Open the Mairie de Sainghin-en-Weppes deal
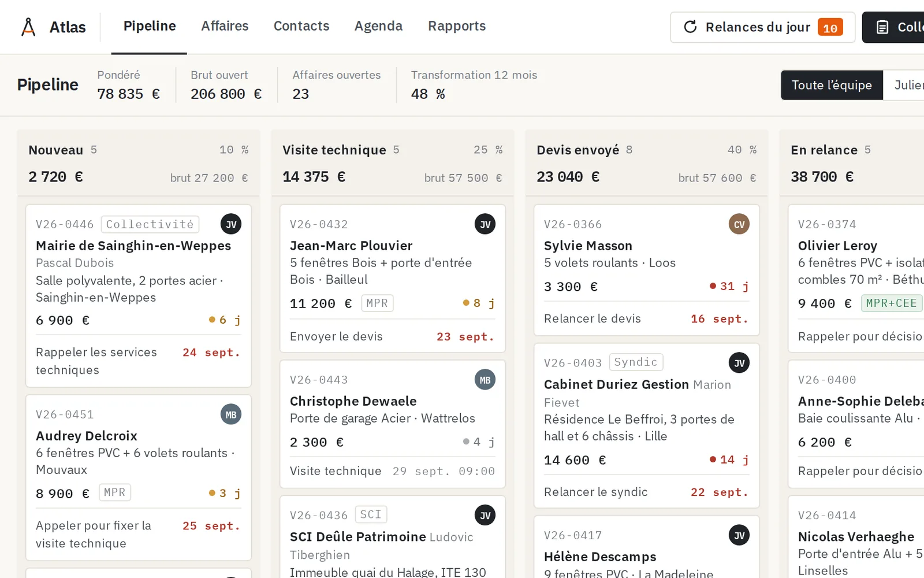Screen dimensions: 924x578 (x=139, y=296)
